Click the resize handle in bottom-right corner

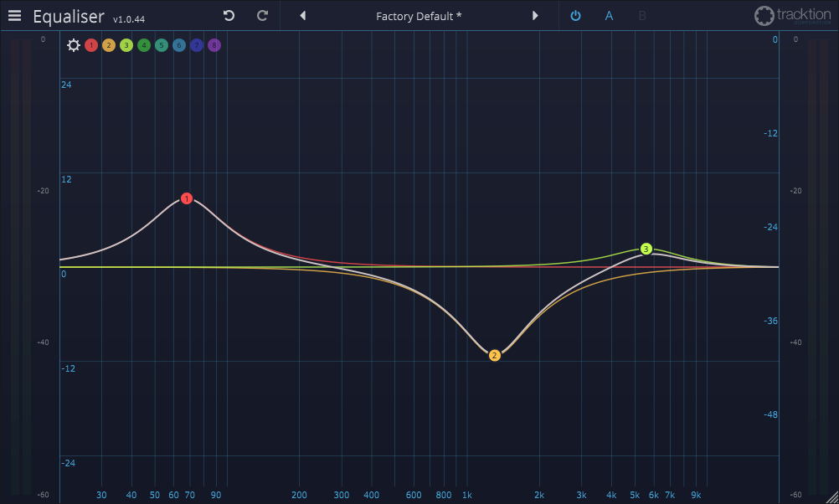(x=832, y=497)
